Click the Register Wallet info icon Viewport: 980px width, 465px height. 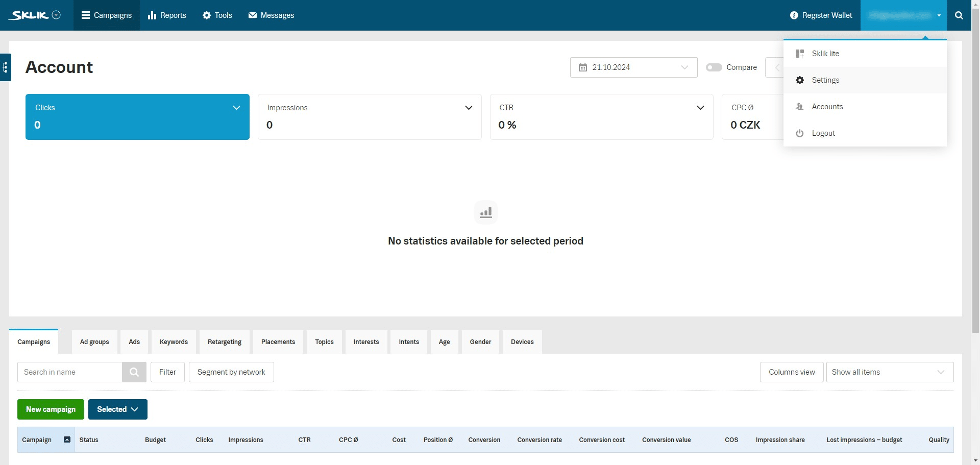click(794, 15)
